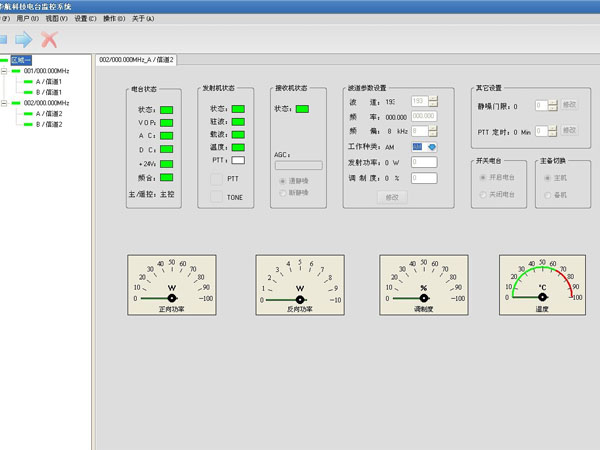Screen dimensions: 600x450
Task: Click the 调制度 modulation gauge
Action: click(x=423, y=284)
